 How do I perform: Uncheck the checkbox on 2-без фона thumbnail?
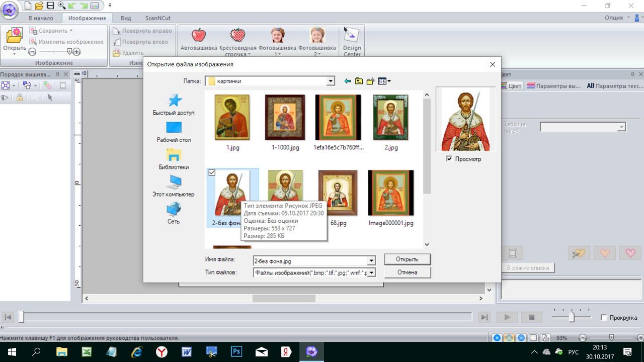coord(212,172)
